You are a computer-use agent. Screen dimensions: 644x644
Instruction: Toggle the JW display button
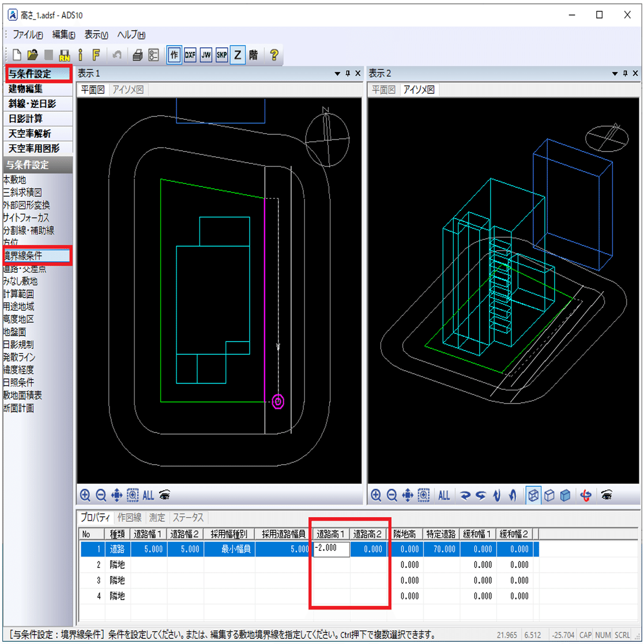point(206,55)
